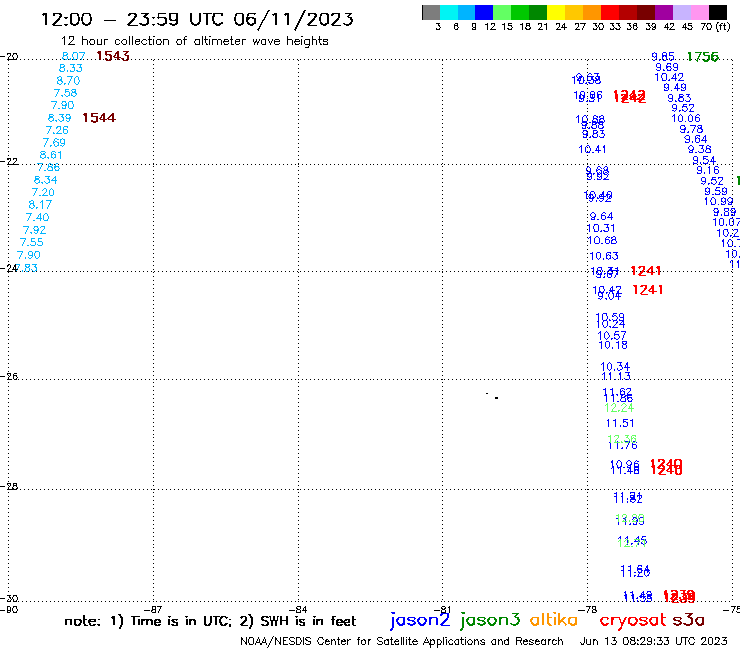
Task: Click the red '1239' pass time label
Action: [679, 597]
